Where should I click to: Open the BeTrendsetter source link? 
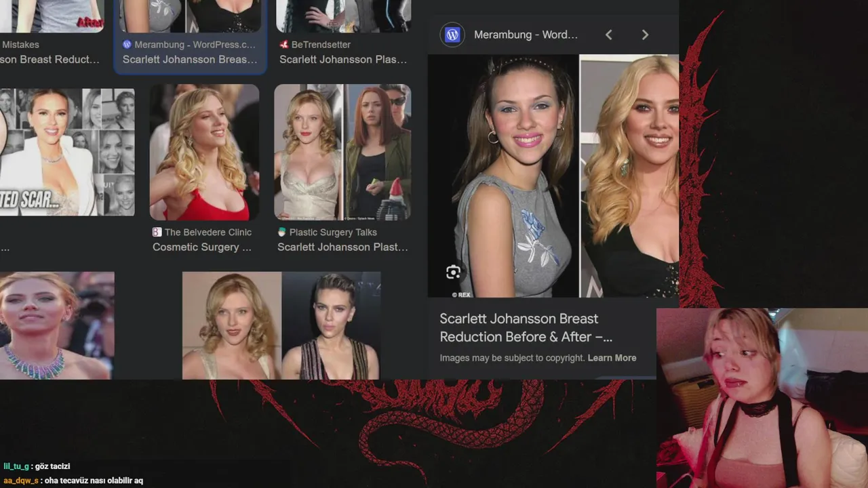tap(321, 45)
